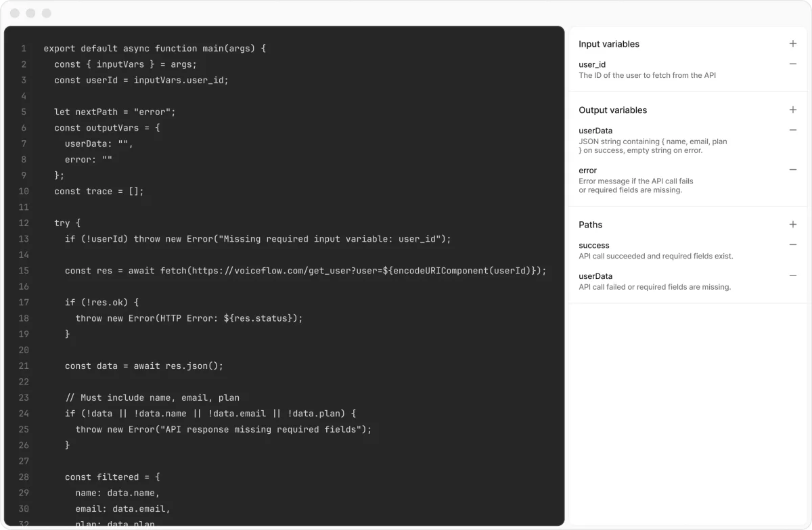The image size is (812, 530).
Task: Select the success path label
Action: click(x=593, y=245)
